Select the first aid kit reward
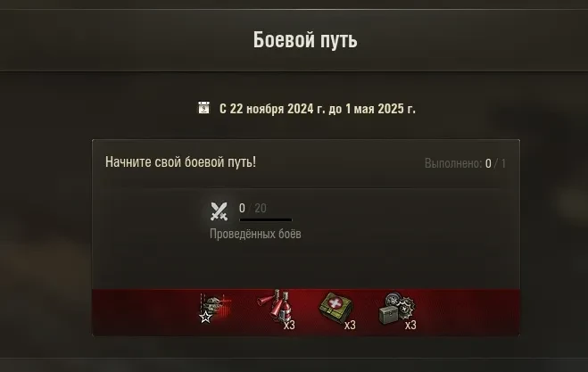 tap(335, 309)
